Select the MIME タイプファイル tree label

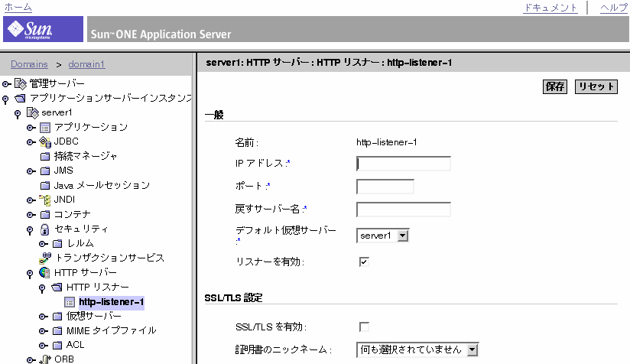(x=112, y=330)
